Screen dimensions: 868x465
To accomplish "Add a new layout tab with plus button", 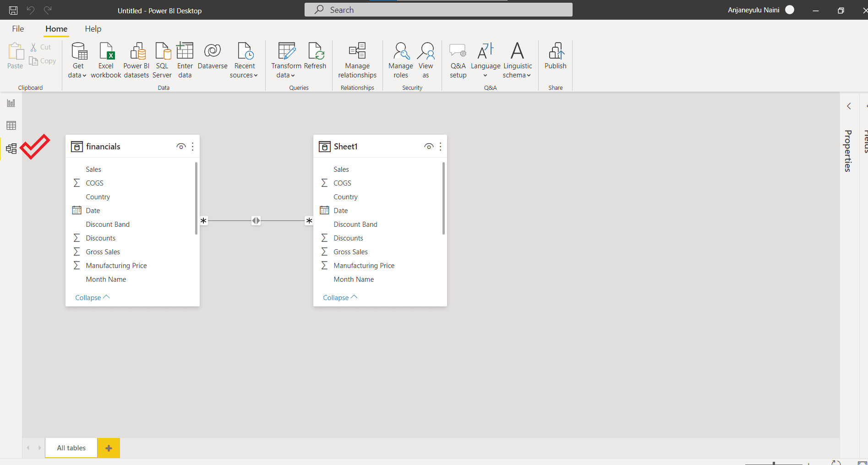I will pyautogui.click(x=109, y=448).
